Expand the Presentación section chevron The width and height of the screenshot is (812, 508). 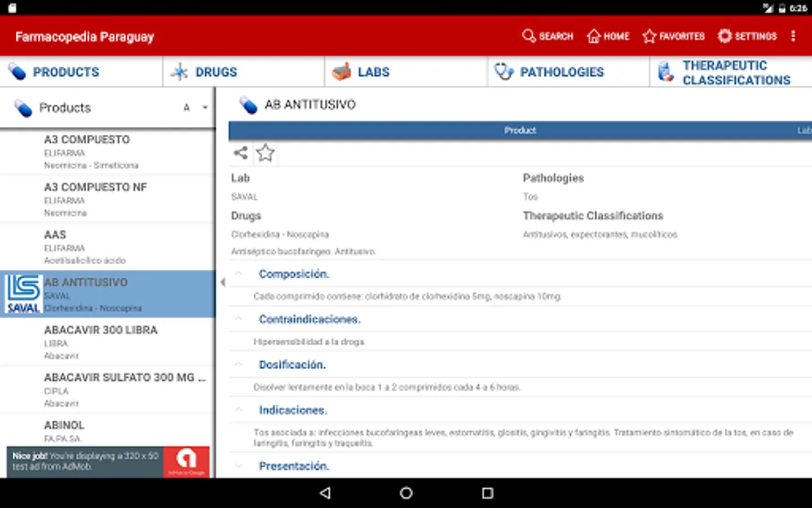[239, 466]
